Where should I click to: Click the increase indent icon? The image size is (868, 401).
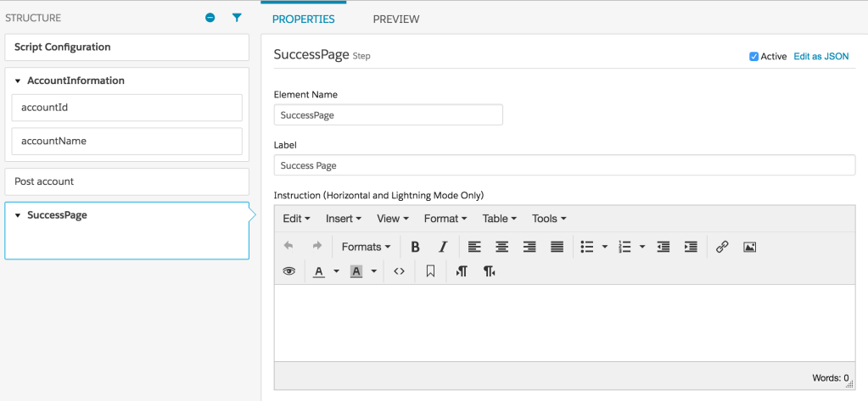tap(691, 247)
